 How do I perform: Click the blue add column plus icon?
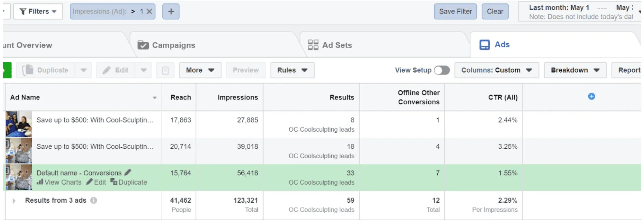point(592,97)
